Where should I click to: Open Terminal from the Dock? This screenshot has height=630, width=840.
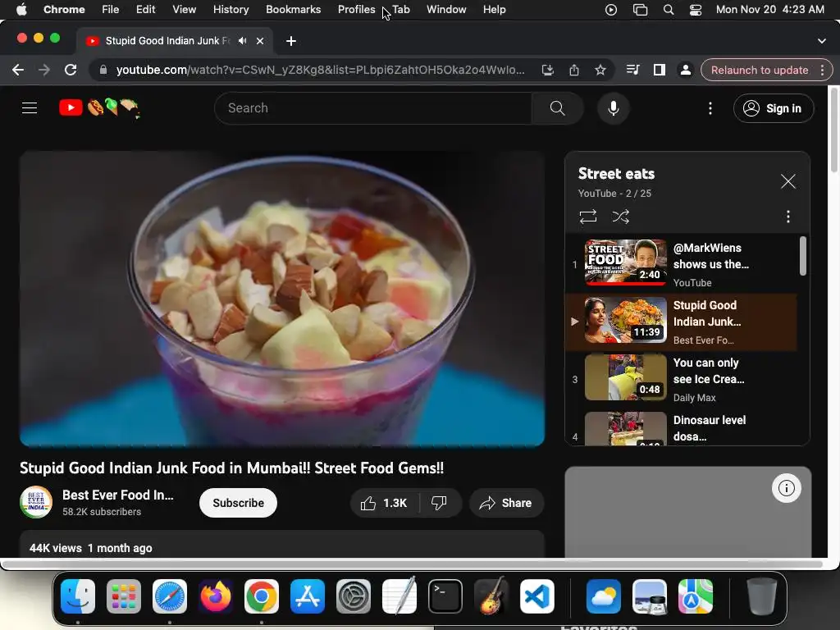click(445, 596)
